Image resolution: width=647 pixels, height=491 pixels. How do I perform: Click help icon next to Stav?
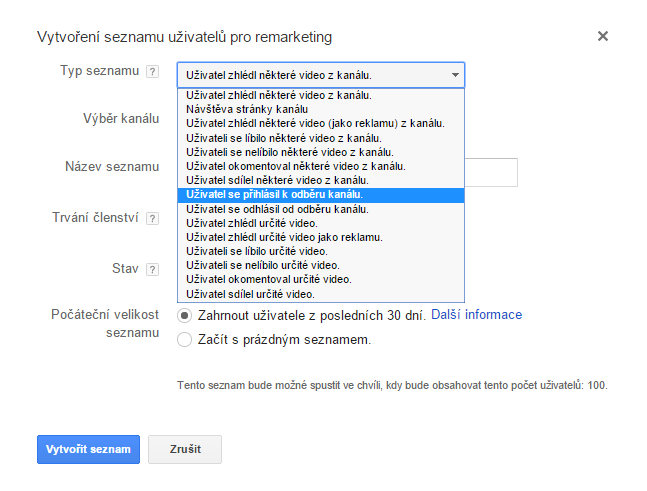point(153,269)
